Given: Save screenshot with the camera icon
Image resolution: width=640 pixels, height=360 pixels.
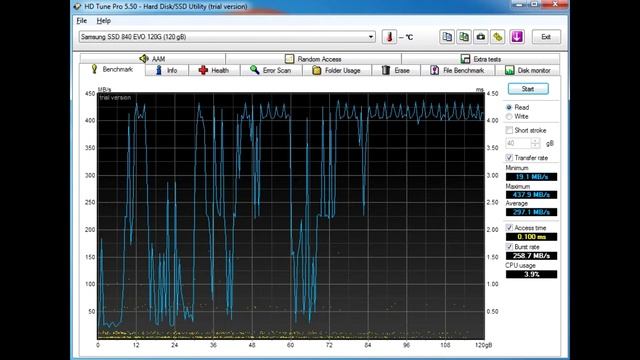Looking at the screenshot, I should (x=481, y=37).
